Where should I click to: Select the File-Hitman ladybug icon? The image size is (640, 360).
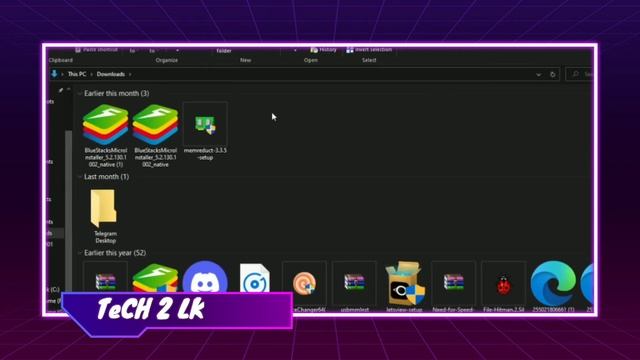pos(504,286)
